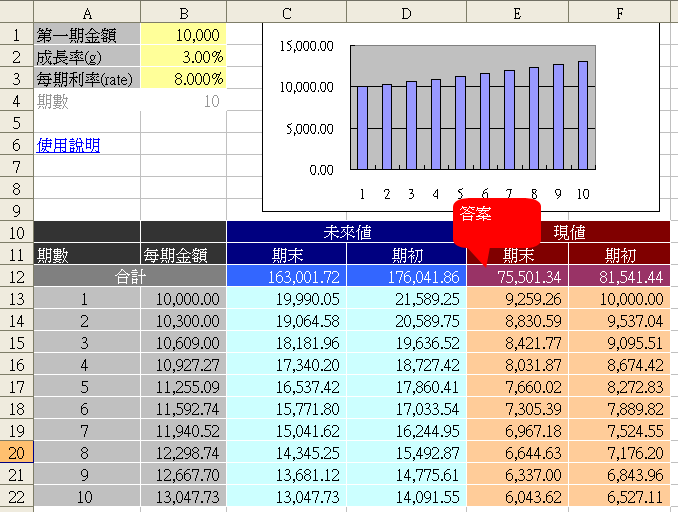Click row 12 header

(x=16, y=276)
